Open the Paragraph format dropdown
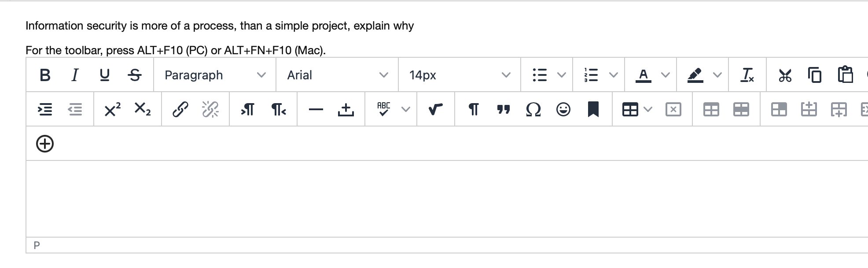Image resolution: width=868 pixels, height=268 pixels. pyautogui.click(x=215, y=75)
